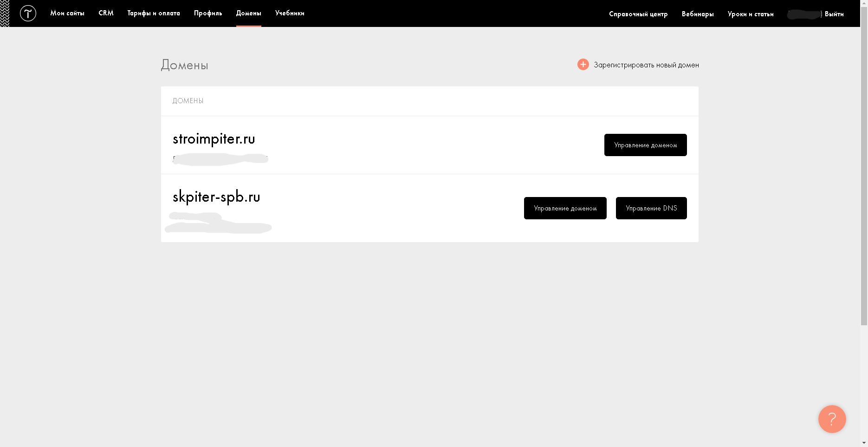Open Профиль page

(208, 13)
